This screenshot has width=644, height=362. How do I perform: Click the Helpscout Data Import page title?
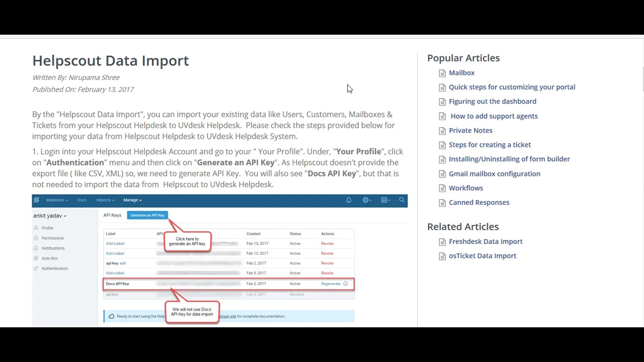pyautogui.click(x=111, y=61)
